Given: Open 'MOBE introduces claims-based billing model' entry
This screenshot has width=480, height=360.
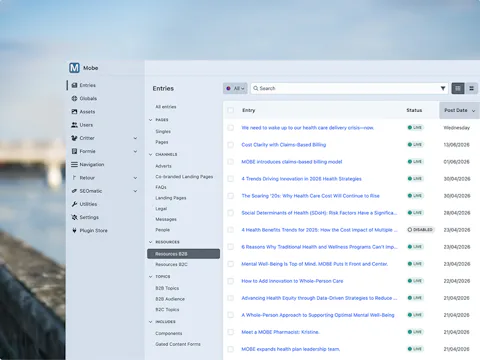Looking at the screenshot, I should (292, 162).
